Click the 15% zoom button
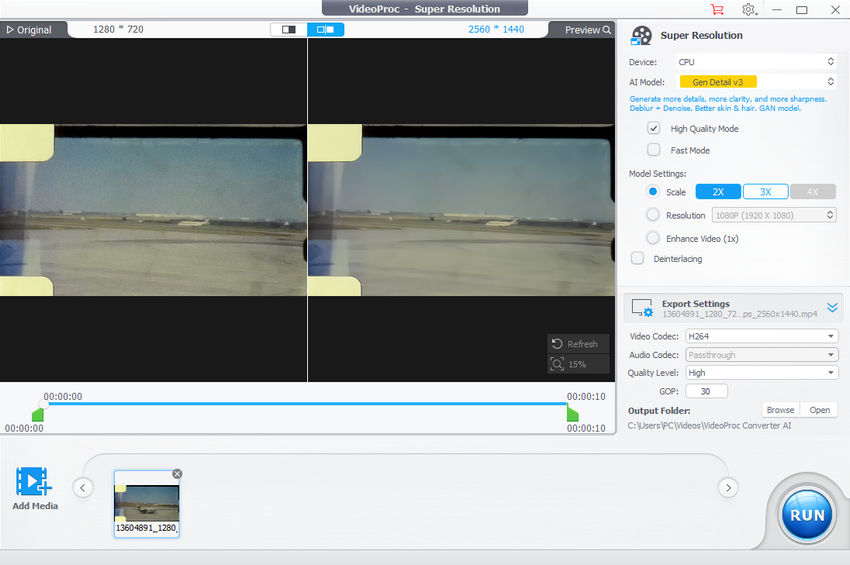 [578, 364]
